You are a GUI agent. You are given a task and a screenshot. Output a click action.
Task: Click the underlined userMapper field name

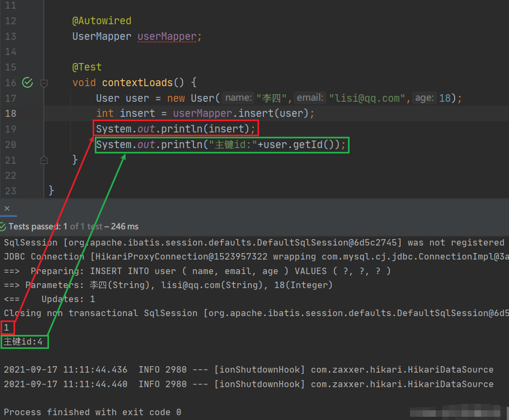click(x=167, y=37)
